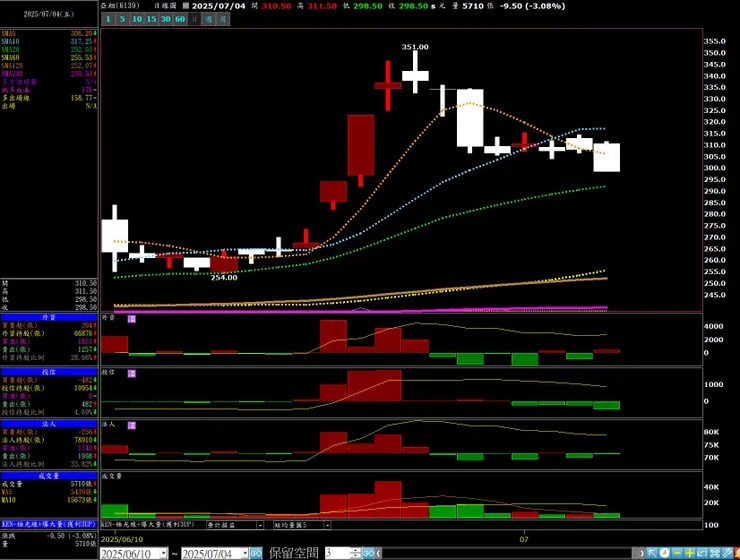Screen dimensions: 740x560
Task: Click the blue 投信 panel header
Action: click(49, 372)
